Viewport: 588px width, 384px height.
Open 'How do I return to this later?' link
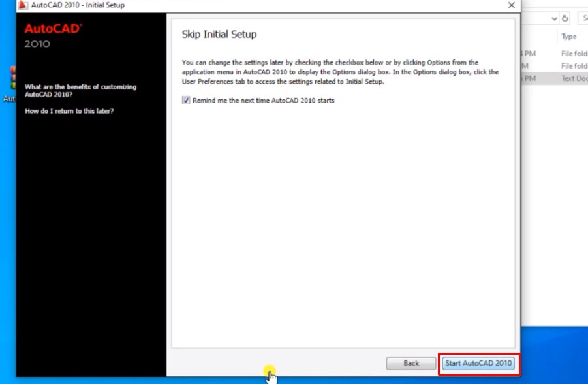click(x=69, y=111)
